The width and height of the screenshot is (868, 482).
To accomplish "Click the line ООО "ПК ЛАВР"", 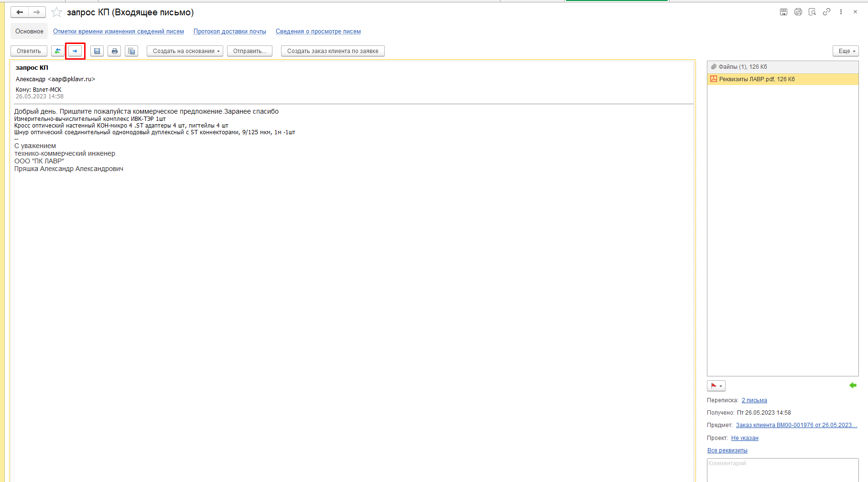I will [39, 161].
